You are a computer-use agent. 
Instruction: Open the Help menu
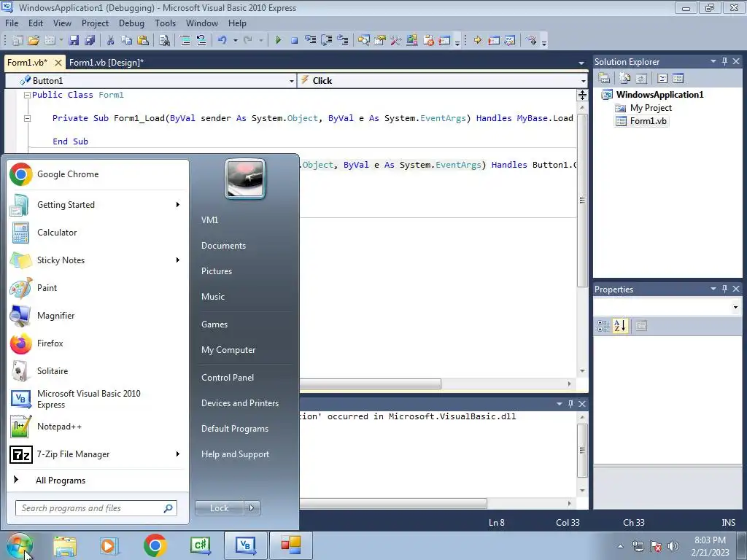[x=237, y=23]
